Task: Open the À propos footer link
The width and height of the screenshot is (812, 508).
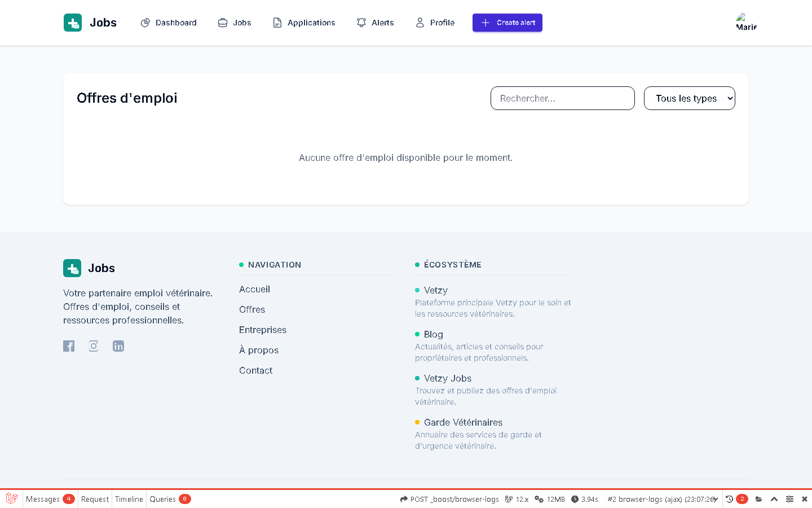Action: [259, 350]
